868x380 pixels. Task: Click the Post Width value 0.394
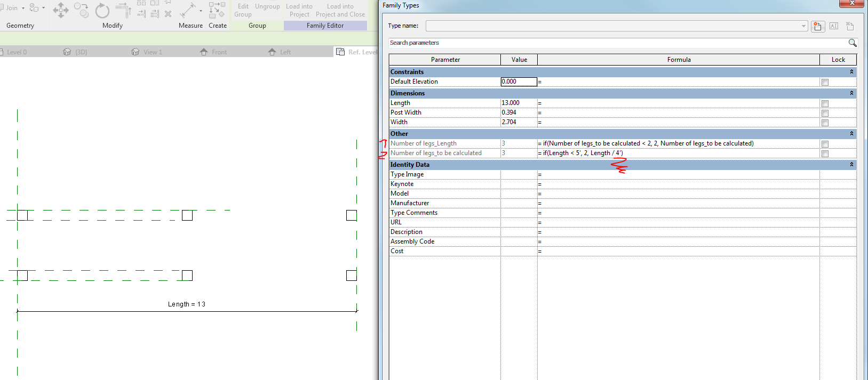tap(519, 112)
